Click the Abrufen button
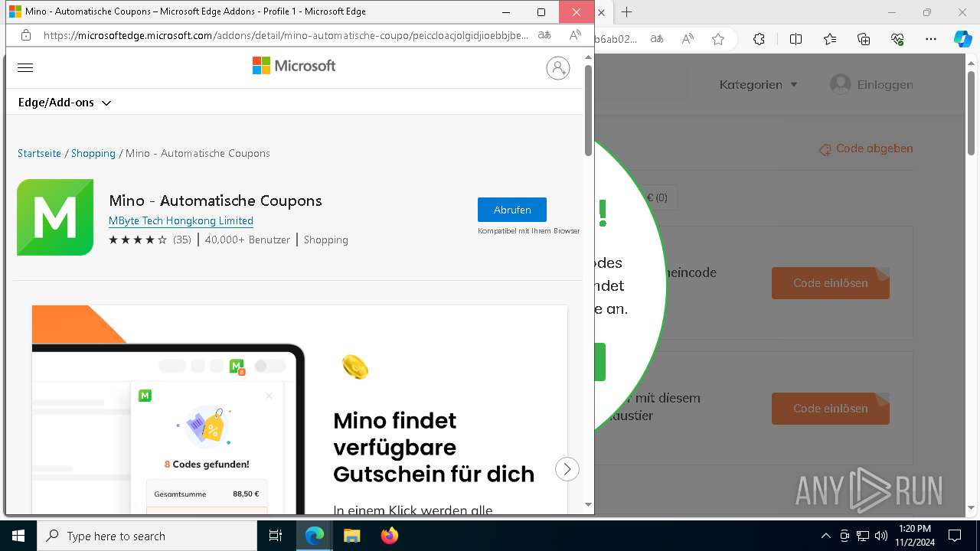This screenshot has width=980, height=551. click(x=512, y=210)
